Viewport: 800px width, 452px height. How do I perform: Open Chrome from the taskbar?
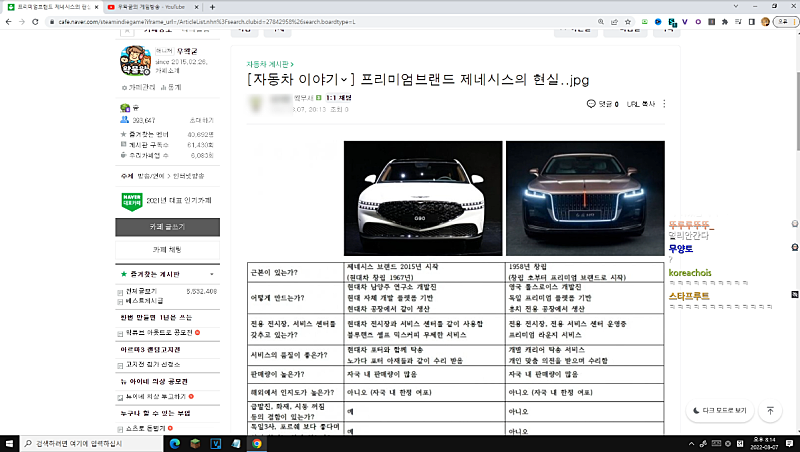[257, 442]
